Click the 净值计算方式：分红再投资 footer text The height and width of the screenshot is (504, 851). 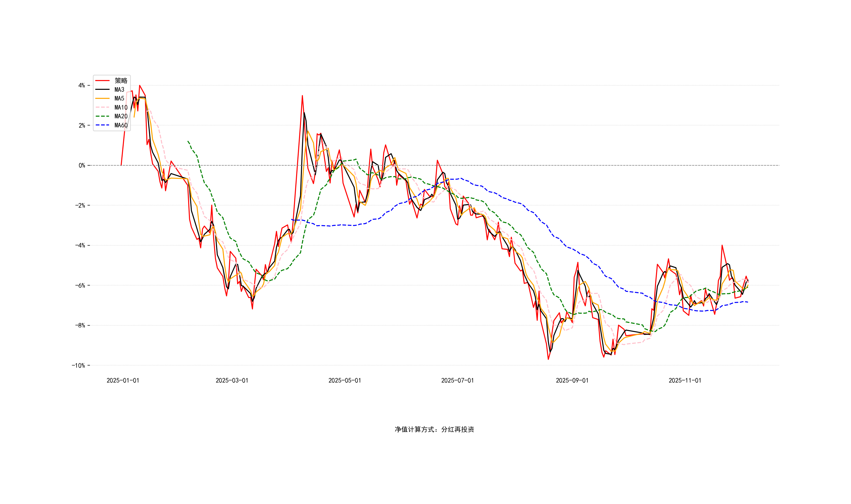pyautogui.click(x=434, y=430)
